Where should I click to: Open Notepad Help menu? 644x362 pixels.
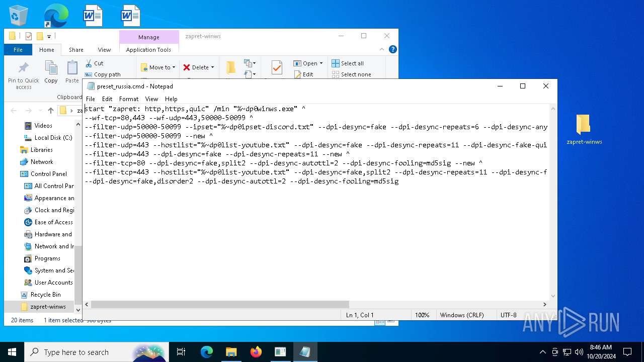pos(171,99)
